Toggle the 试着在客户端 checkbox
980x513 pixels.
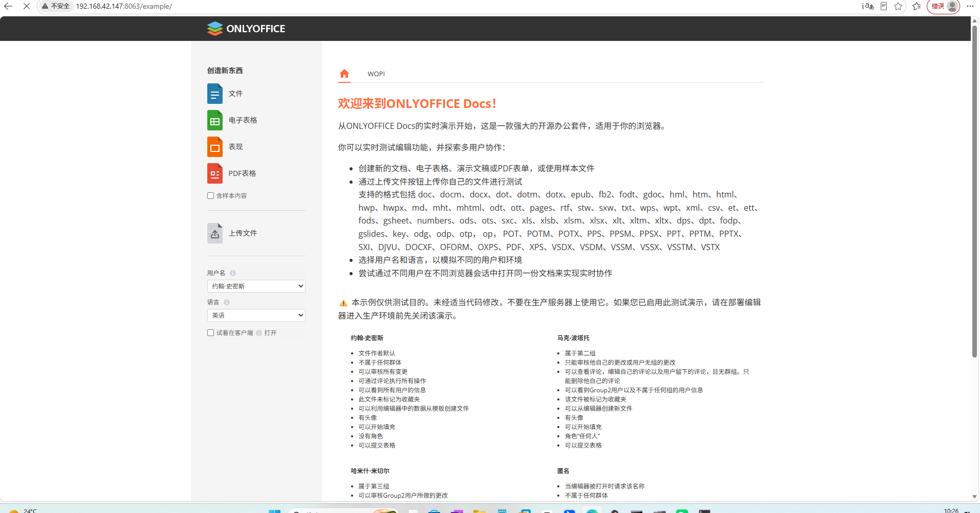210,332
